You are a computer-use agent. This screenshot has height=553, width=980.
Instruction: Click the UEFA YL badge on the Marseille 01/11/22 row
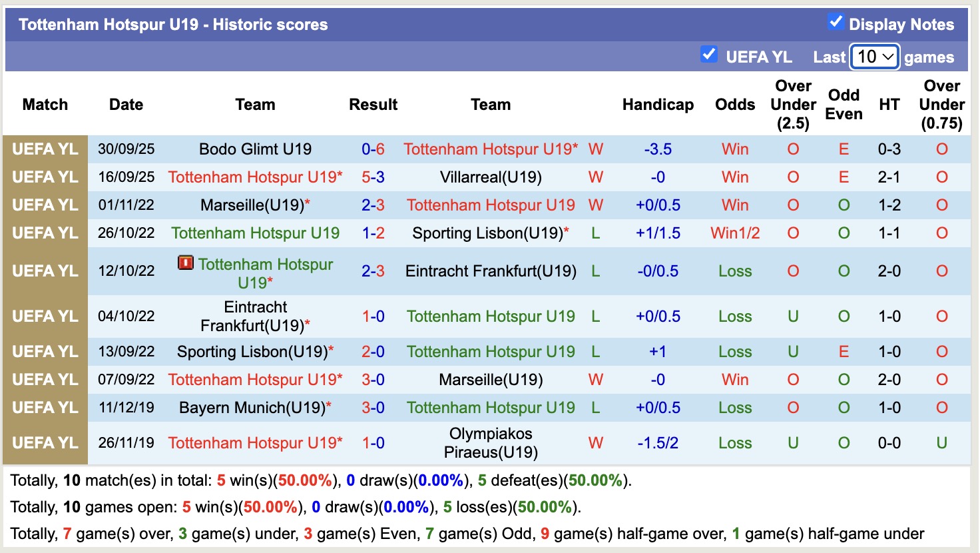(45, 205)
